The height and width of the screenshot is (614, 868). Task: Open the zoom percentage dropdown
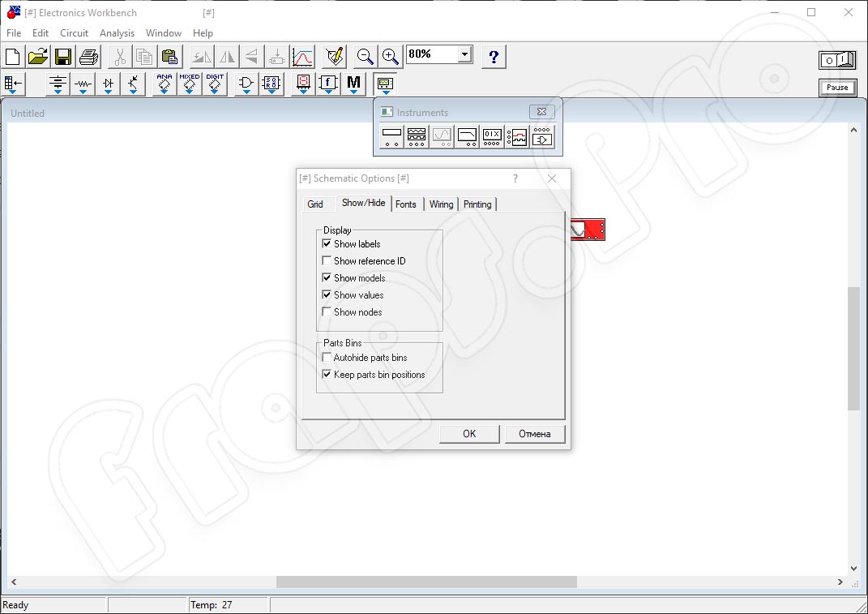(464, 54)
